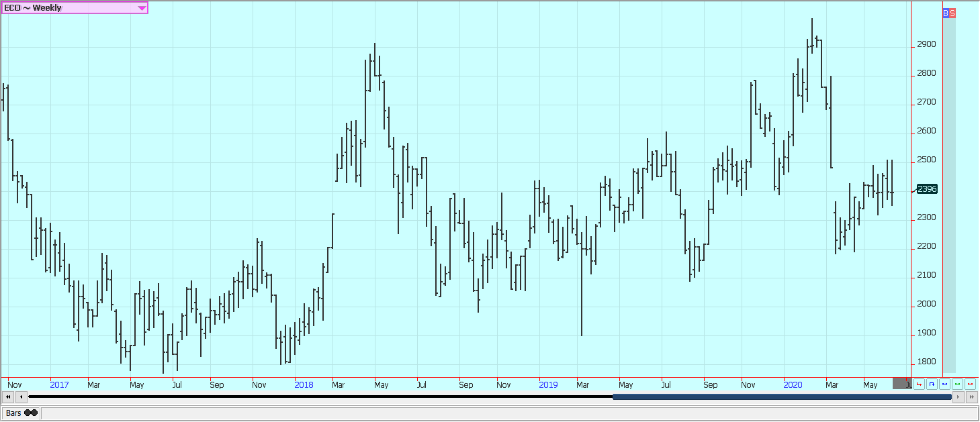
Task: Click the 2500 price axis label
Action: coord(926,160)
